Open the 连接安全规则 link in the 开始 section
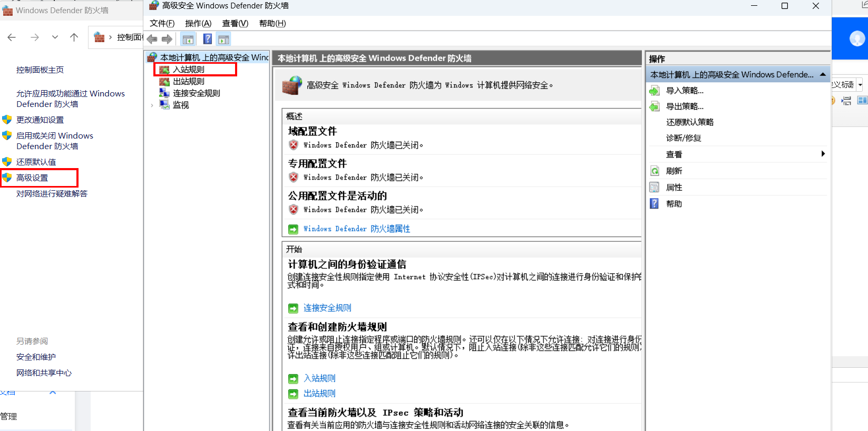The height and width of the screenshot is (431, 868). (327, 308)
